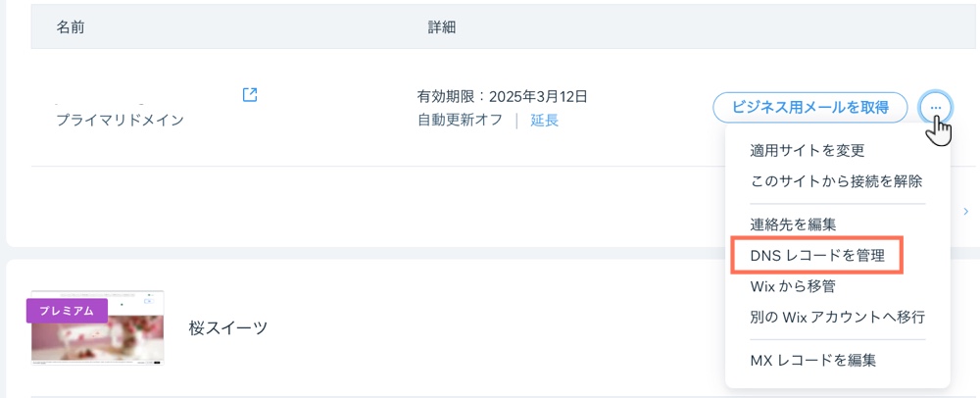Click the ビジネス用メールを取得 button

pyautogui.click(x=809, y=107)
